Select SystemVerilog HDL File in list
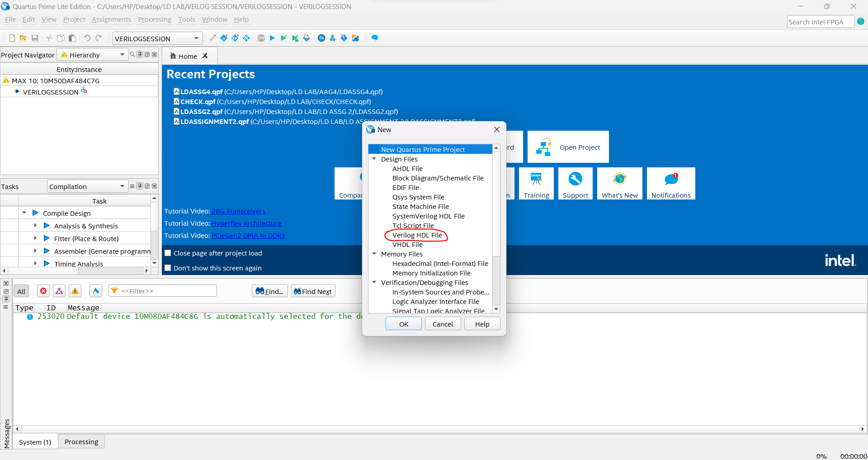Screen dimensions: 868x460 coord(429,216)
